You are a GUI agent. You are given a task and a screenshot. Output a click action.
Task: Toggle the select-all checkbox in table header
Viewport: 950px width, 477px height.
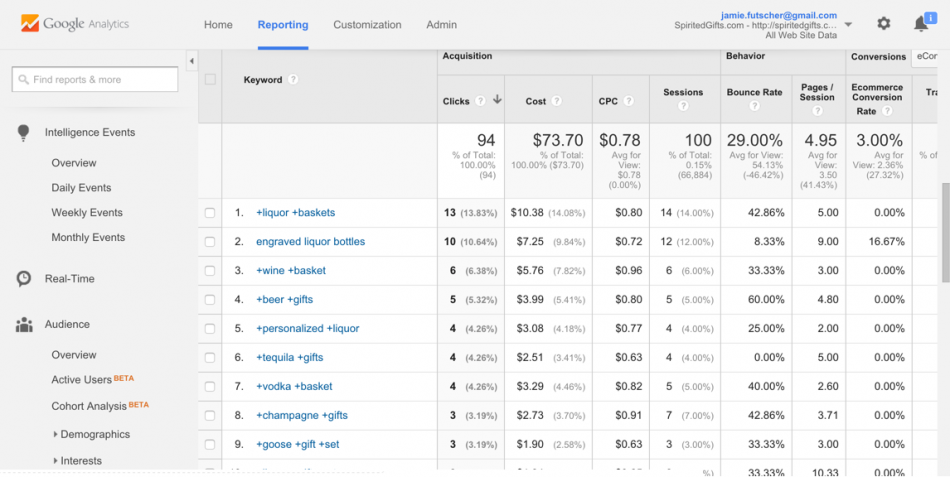[210, 80]
